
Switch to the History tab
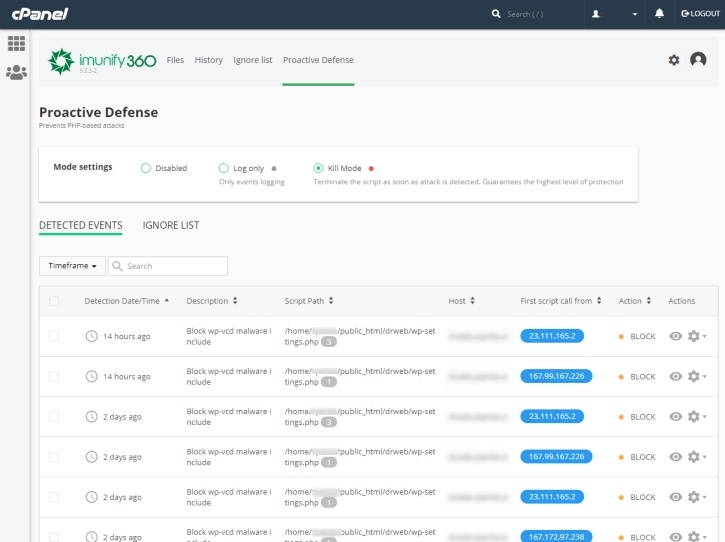pos(208,60)
